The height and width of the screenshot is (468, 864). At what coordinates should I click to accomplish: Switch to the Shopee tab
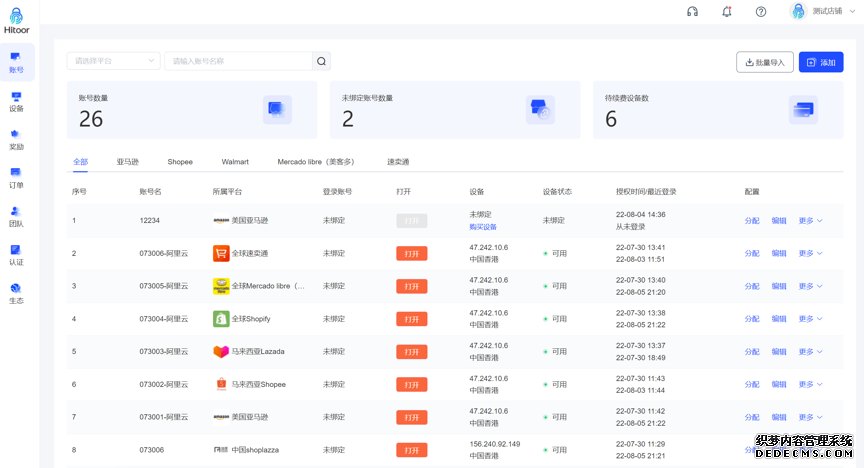(x=180, y=162)
